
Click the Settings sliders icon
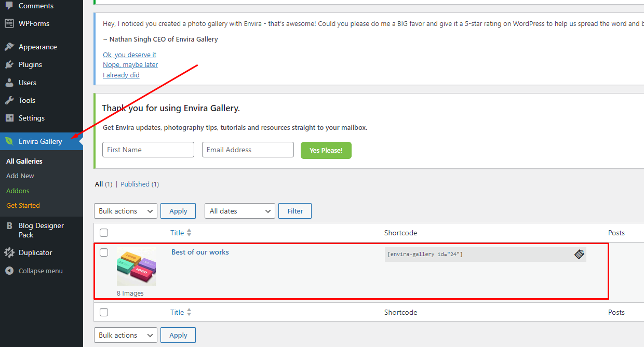pos(9,118)
